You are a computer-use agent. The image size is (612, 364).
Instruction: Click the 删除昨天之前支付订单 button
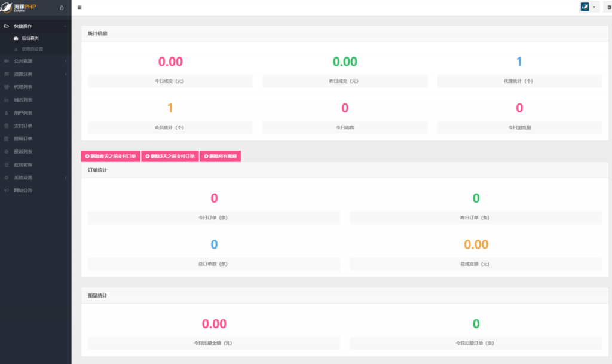point(111,156)
